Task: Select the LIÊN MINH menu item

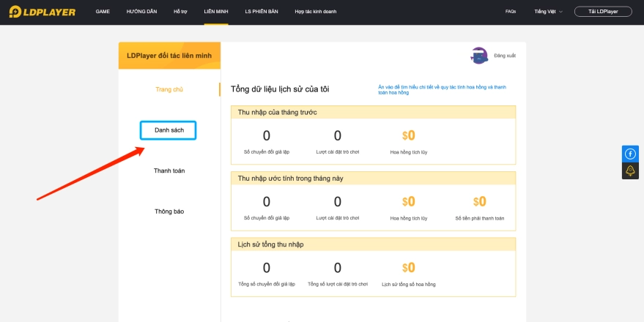Action: 216,12
